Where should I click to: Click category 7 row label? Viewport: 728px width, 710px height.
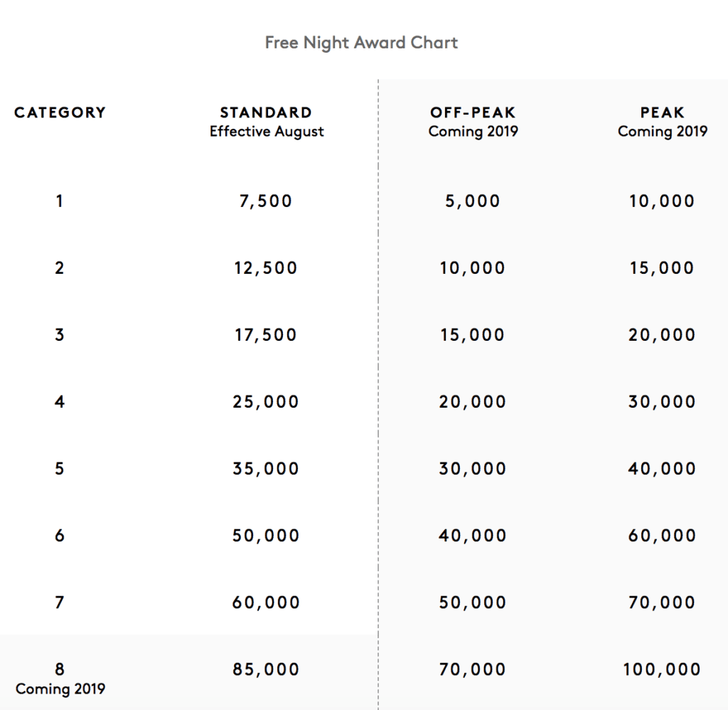click(60, 603)
